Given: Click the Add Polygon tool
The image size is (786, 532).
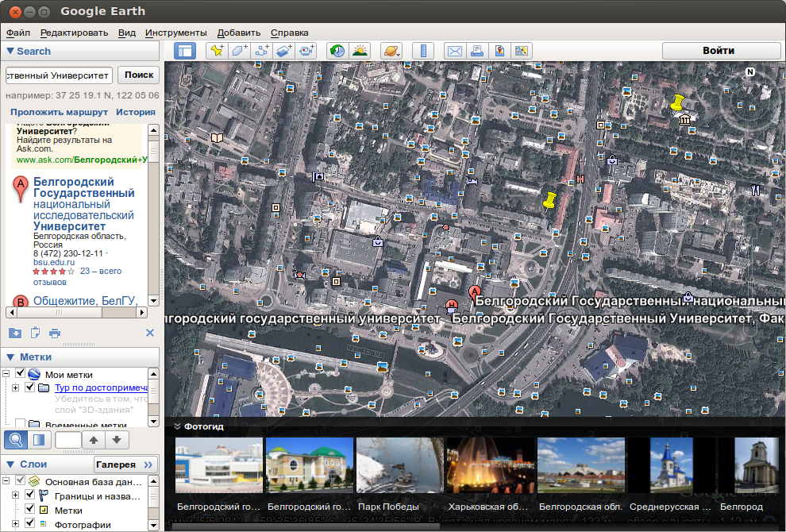Looking at the screenshot, I should point(238,51).
